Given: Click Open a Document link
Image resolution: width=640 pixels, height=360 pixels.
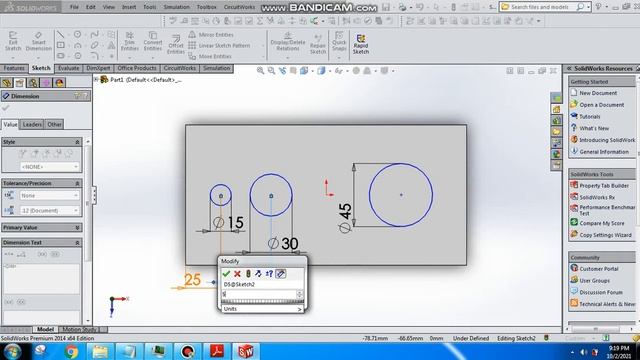Looking at the screenshot, I should click(x=602, y=105).
